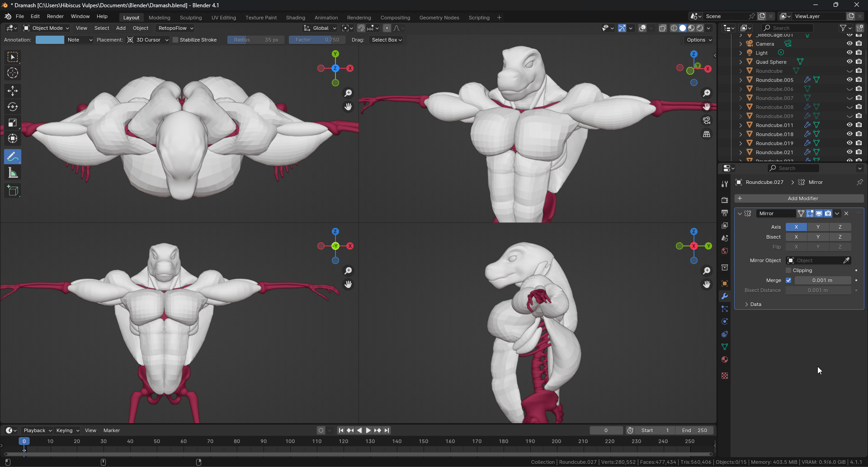Viewport: 868px width, 467px height.
Task: Collapse the Mirror modifier panel
Action: (x=740, y=213)
